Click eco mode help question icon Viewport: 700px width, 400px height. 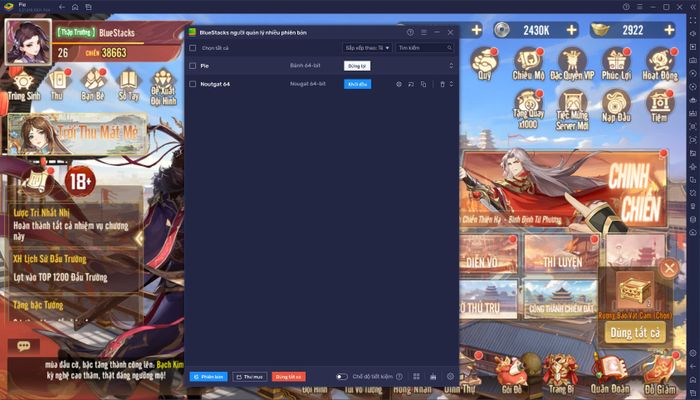[399, 377]
